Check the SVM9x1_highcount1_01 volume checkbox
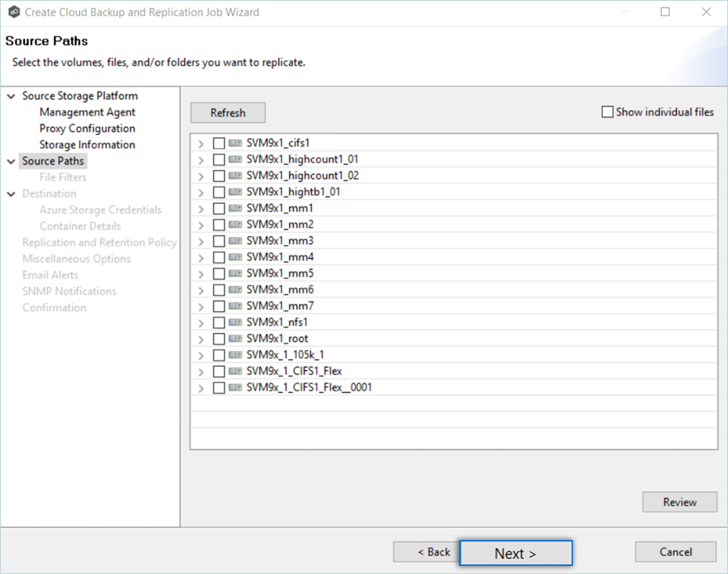 pos(219,160)
